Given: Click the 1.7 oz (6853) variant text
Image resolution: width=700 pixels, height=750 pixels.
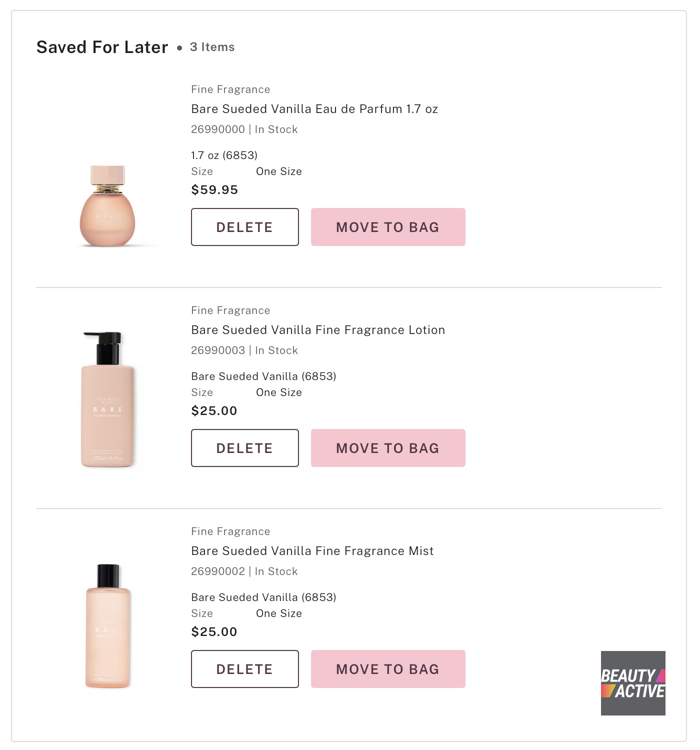Looking at the screenshot, I should (224, 155).
